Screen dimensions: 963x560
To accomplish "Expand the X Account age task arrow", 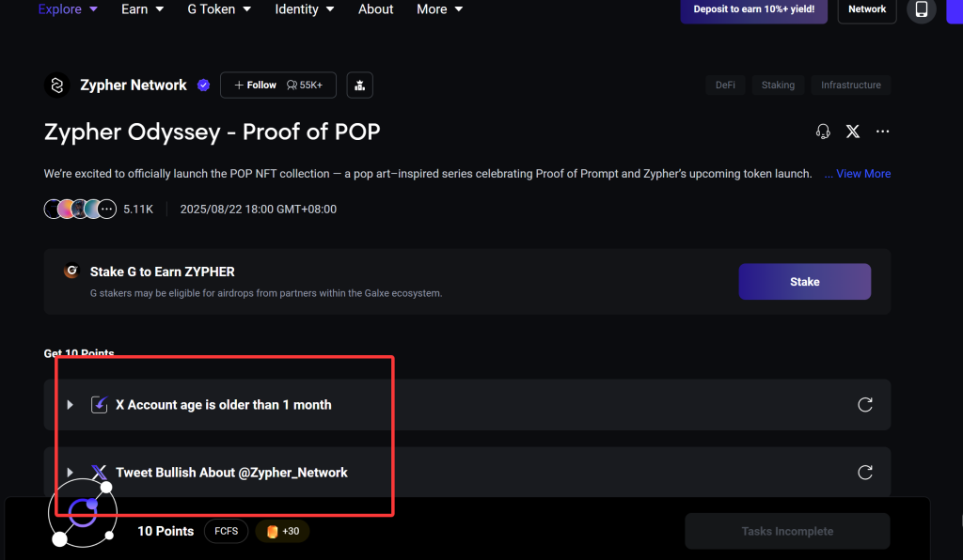I will click(70, 405).
